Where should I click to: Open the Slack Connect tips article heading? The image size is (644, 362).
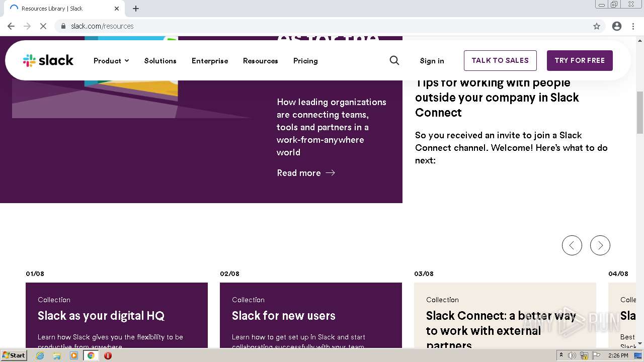[x=497, y=98]
